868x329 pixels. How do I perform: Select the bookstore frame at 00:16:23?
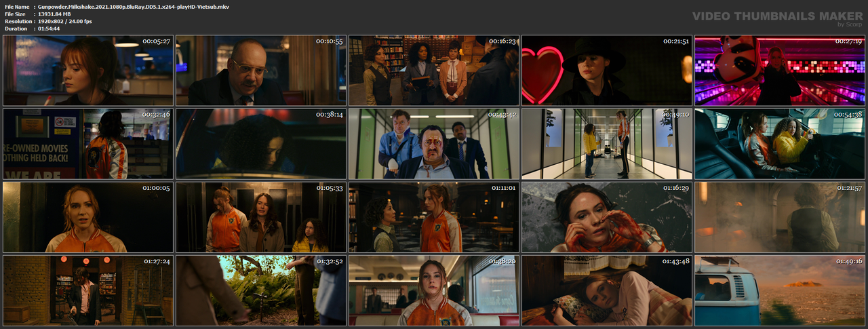pos(433,71)
